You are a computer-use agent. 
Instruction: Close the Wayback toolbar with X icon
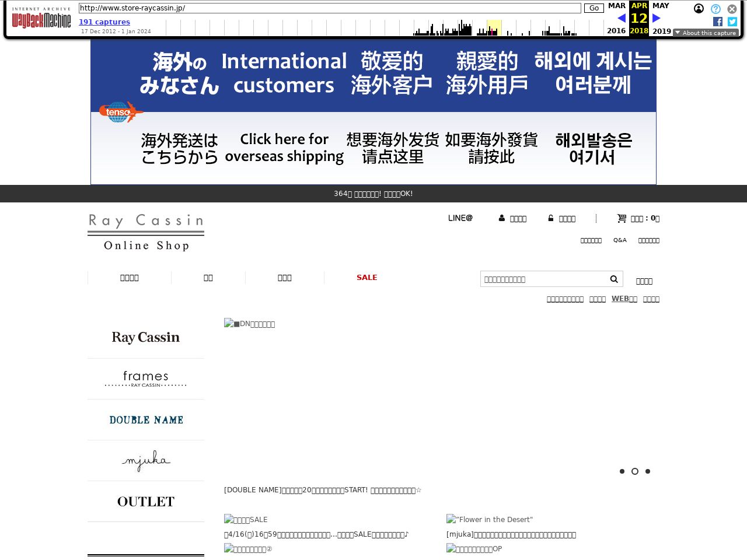pyautogui.click(x=732, y=9)
